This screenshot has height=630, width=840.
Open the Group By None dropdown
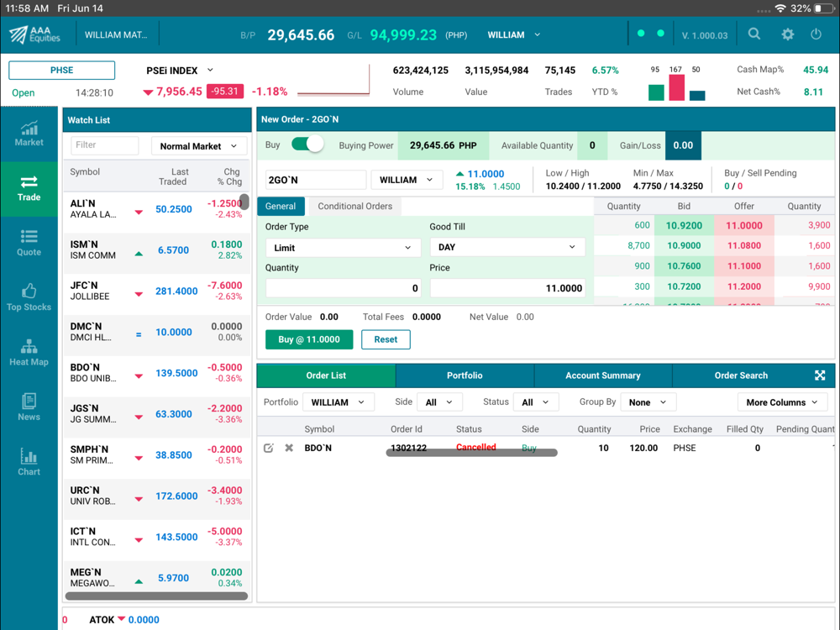tap(648, 402)
